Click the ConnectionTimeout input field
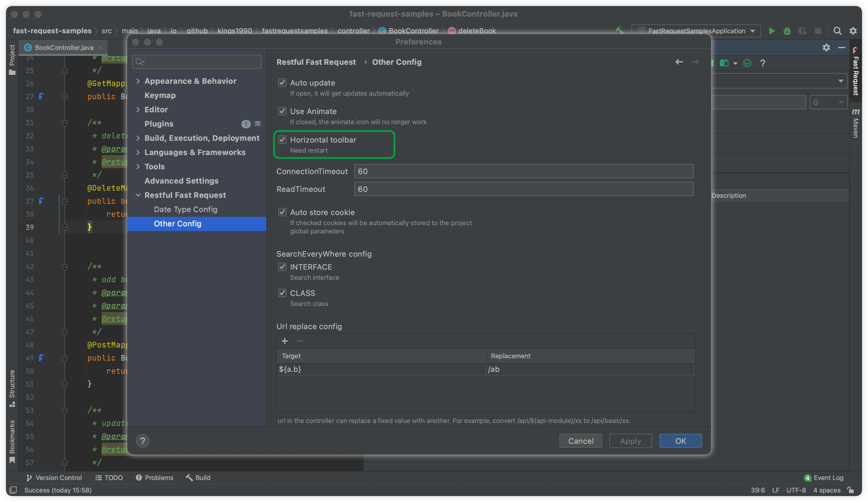The image size is (868, 502). click(523, 171)
